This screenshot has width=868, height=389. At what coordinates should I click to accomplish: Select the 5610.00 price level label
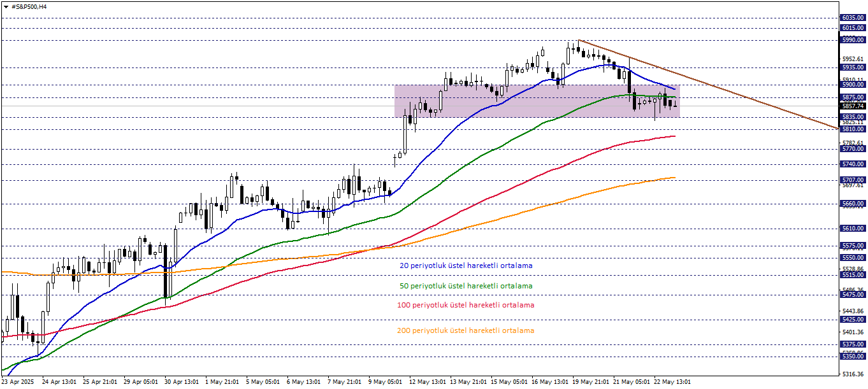[x=853, y=228]
